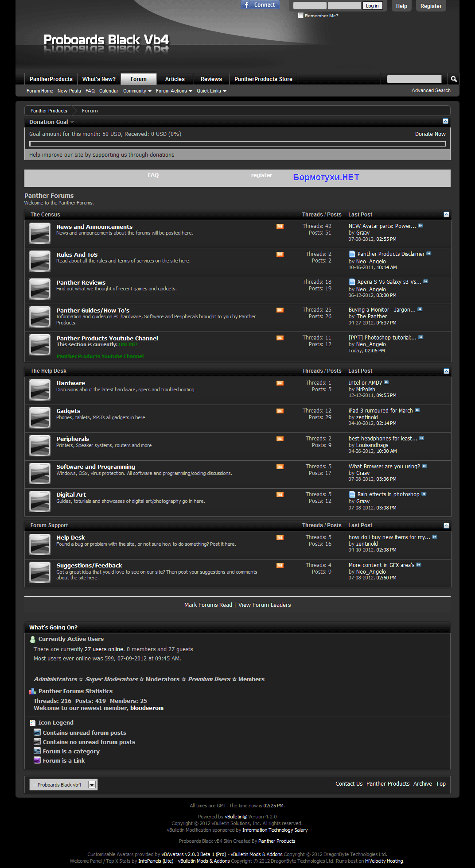Open RSS feed for Hardware forum
The image size is (475, 868).
pyautogui.click(x=280, y=383)
